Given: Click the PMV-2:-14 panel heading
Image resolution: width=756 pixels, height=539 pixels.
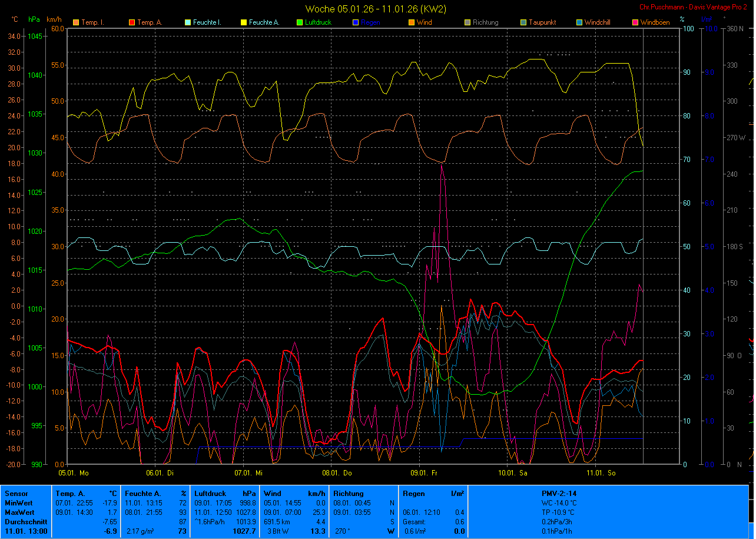Looking at the screenshot, I should (x=559, y=494).
